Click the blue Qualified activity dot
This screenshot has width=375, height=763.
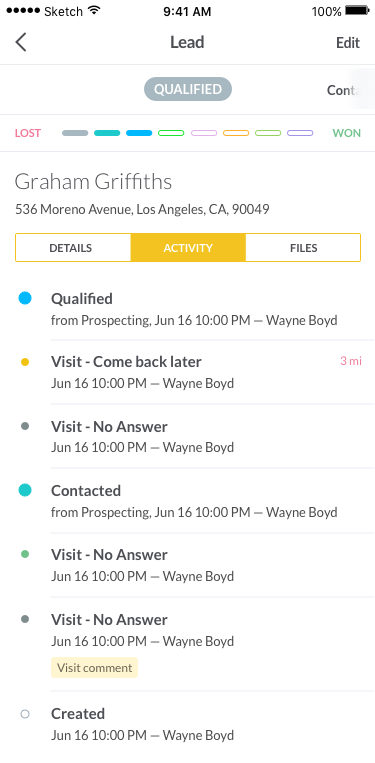25,298
